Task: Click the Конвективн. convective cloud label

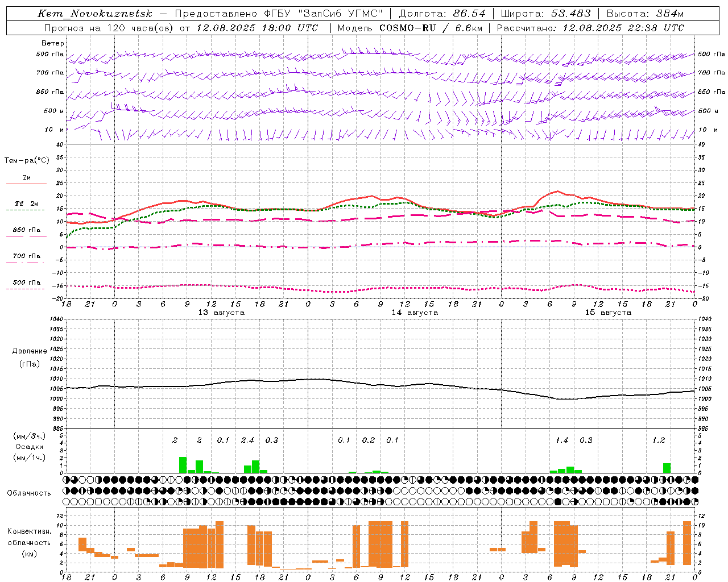Action: [30, 531]
